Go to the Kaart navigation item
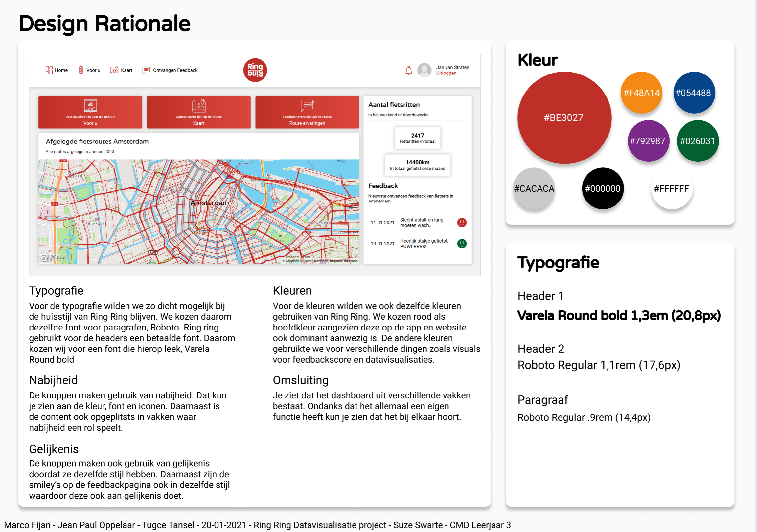 click(126, 70)
